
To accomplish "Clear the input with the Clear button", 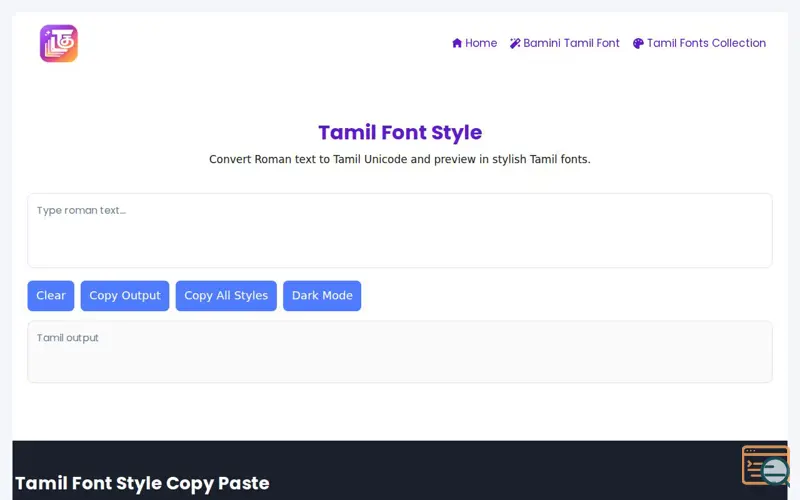I will (51, 295).
